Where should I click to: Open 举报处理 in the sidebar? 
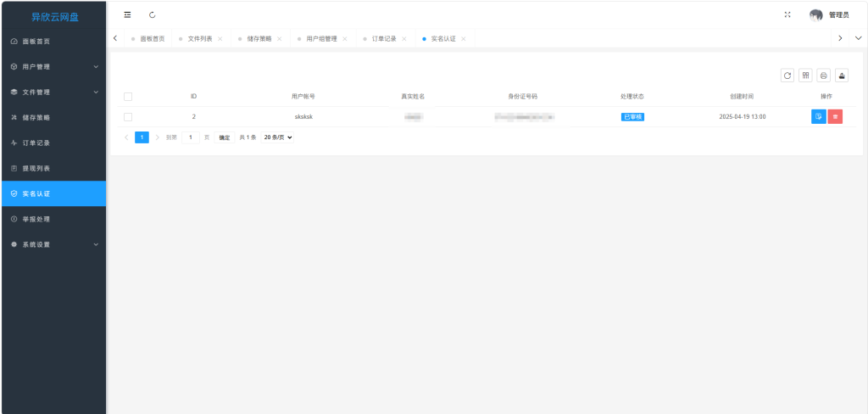pos(53,219)
